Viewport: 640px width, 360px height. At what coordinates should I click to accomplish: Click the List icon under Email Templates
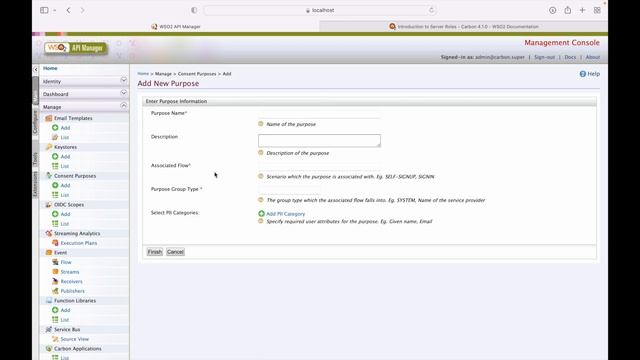point(55,137)
